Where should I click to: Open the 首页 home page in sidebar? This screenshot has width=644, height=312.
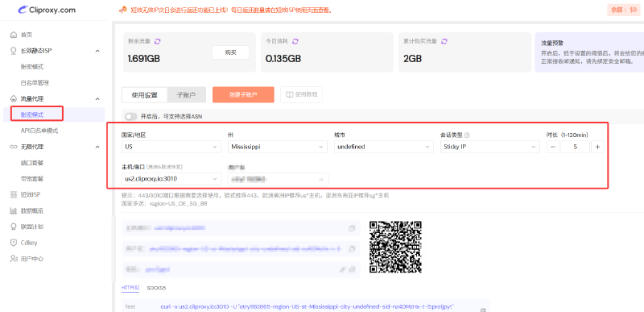[x=27, y=35]
